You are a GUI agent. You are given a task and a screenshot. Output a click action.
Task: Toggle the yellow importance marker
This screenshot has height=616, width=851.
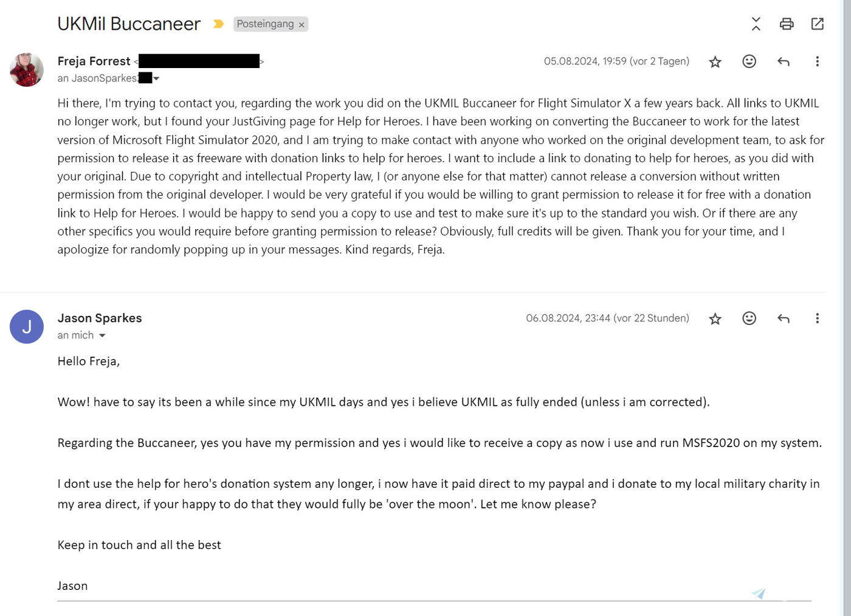(x=218, y=24)
